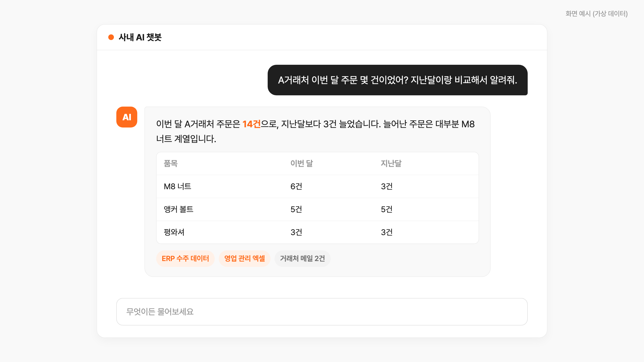Screen dimensions: 644x362
Task: Select the 앵커 볼트 row label
Action: coord(179,209)
